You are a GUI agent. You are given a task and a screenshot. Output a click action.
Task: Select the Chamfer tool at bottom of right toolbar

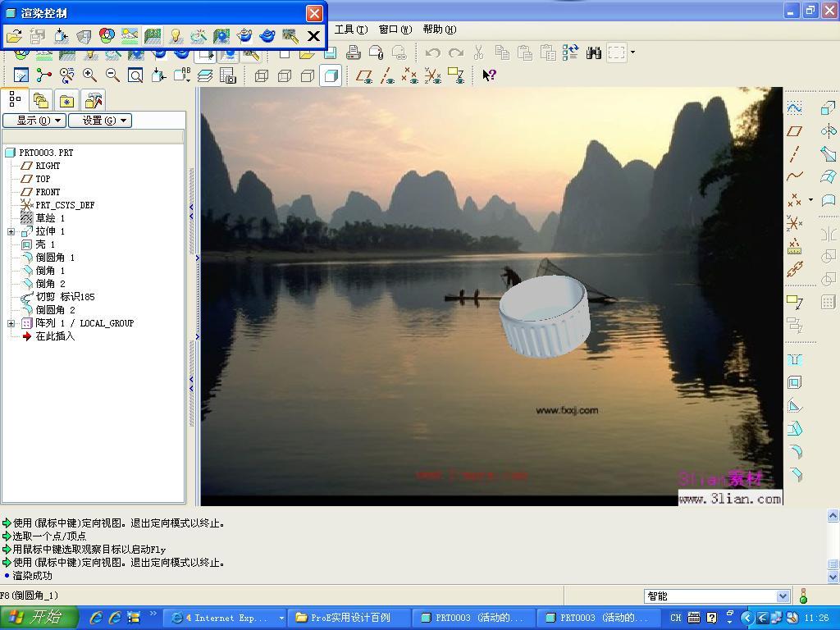pos(794,475)
